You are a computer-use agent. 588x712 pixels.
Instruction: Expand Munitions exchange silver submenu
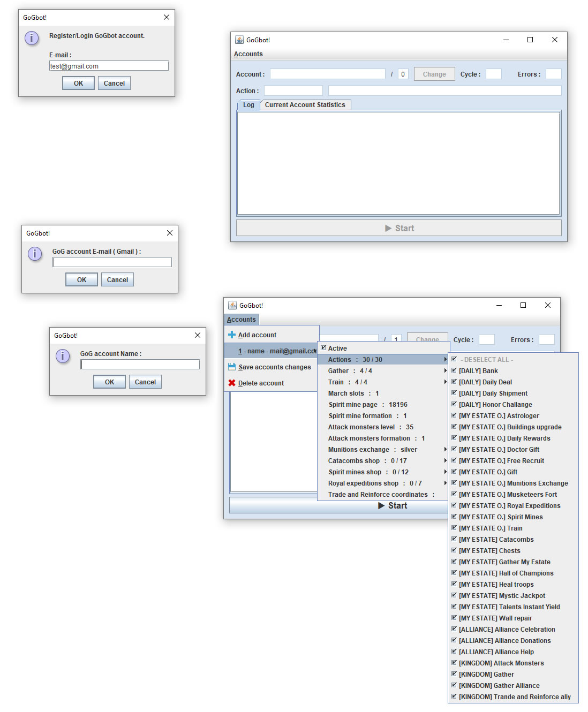[x=383, y=449]
